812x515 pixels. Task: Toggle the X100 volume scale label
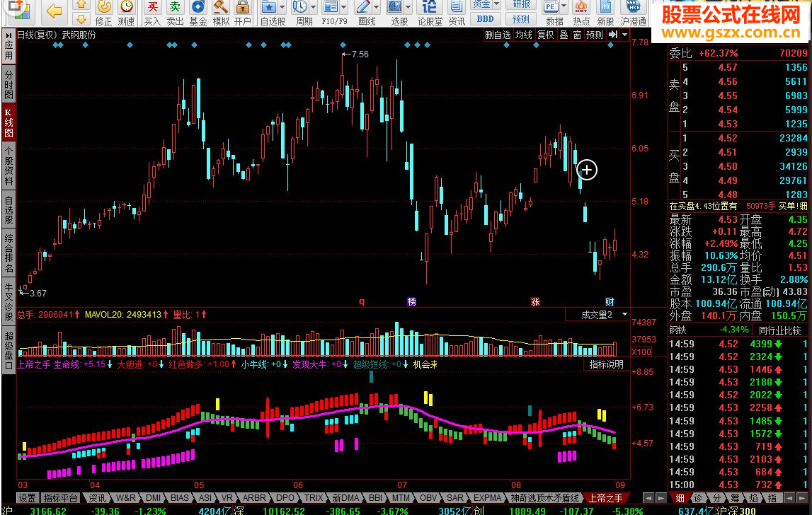pos(641,352)
